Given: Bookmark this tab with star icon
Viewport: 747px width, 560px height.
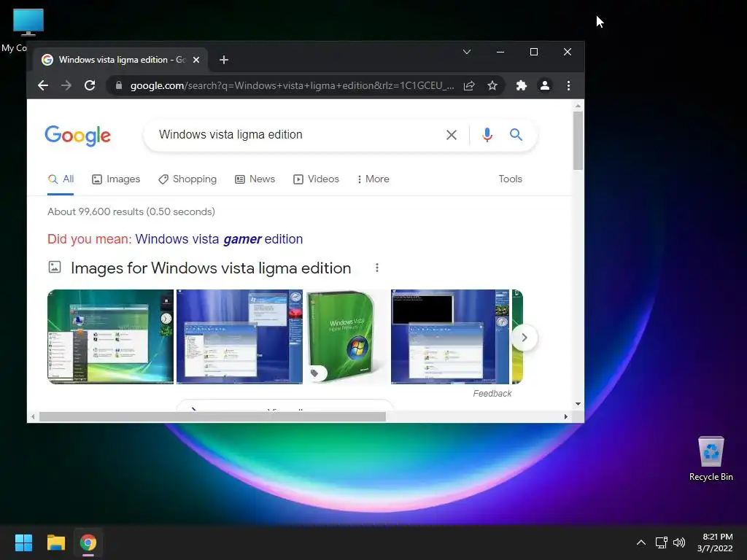Looking at the screenshot, I should pyautogui.click(x=492, y=86).
